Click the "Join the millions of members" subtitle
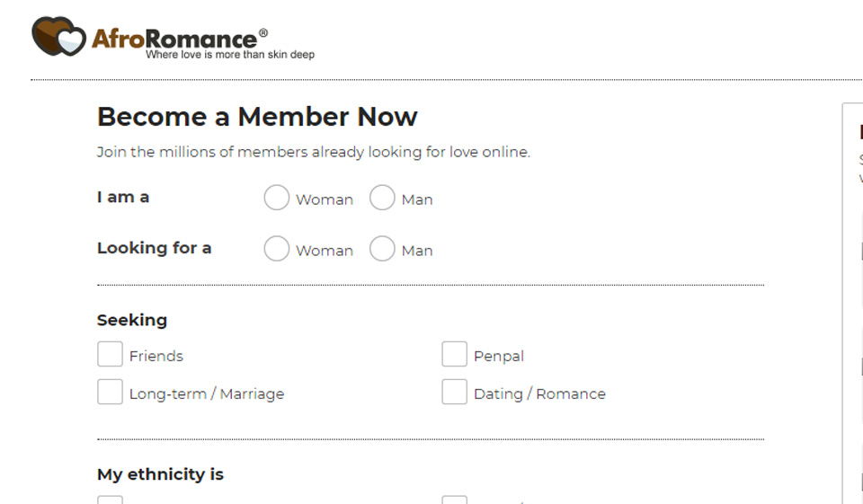Viewport: 863px width, 504px height. 313,152
